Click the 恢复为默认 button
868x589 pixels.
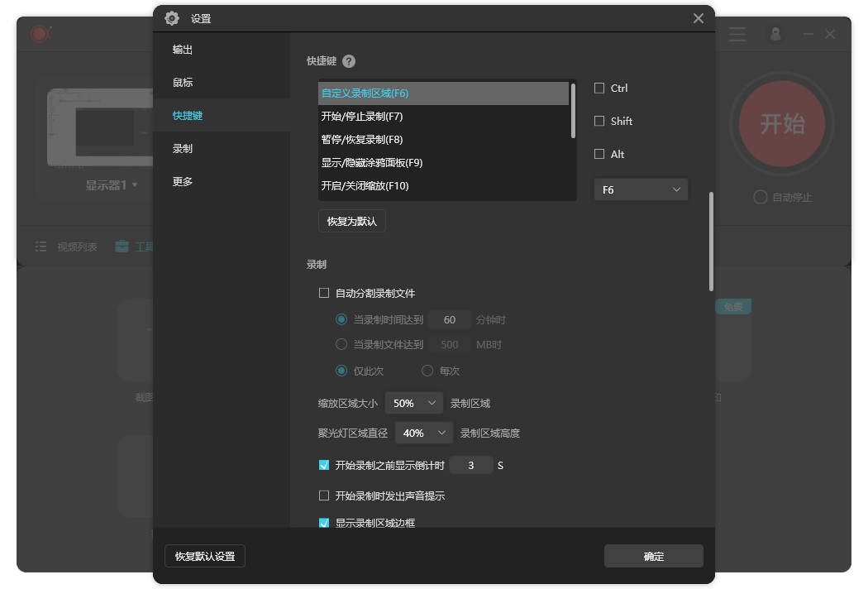[351, 221]
